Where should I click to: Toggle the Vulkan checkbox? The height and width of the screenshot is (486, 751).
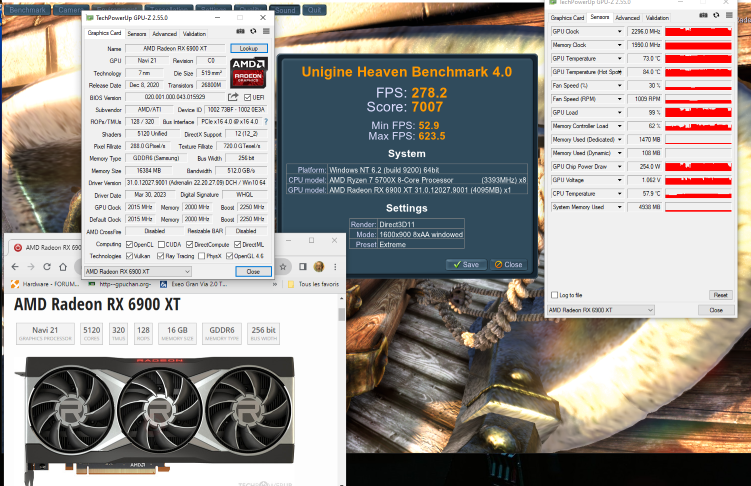pos(129,256)
